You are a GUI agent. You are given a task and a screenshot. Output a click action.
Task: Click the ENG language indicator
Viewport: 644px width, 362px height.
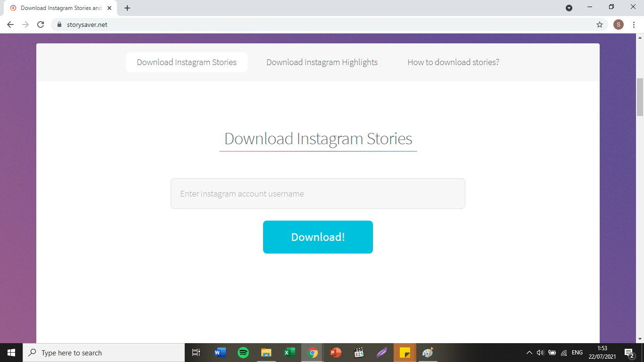pyautogui.click(x=577, y=353)
